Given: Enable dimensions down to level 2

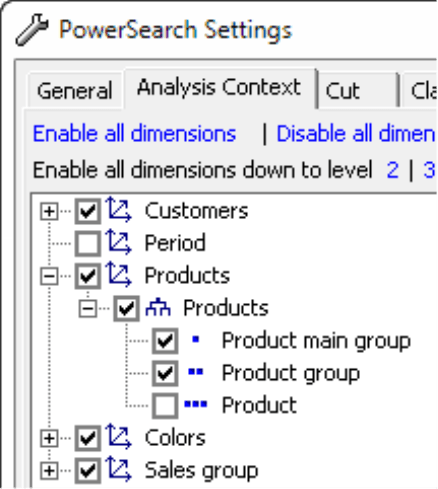Looking at the screenshot, I should coord(393,170).
